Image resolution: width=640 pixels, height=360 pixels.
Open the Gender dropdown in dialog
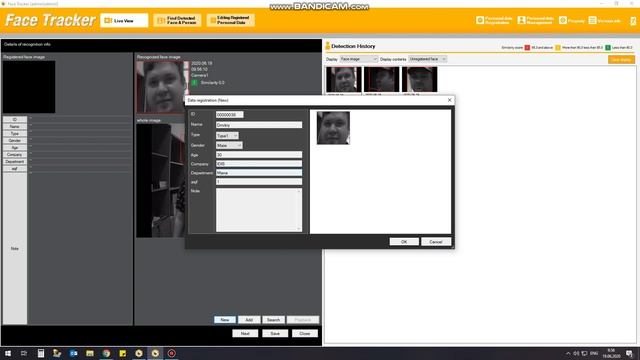coord(229,145)
